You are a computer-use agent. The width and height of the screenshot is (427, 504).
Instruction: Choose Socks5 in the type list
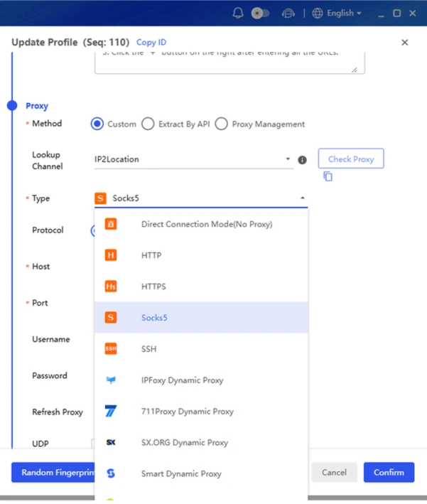(201, 318)
